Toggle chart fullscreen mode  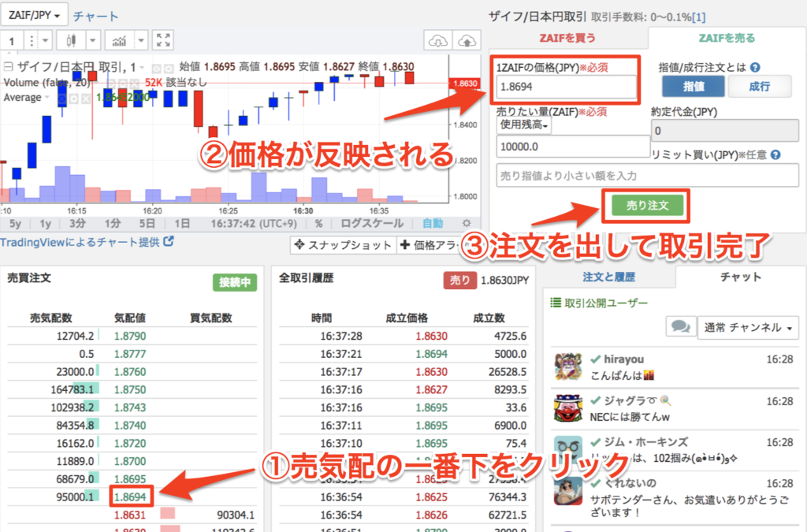[163, 40]
